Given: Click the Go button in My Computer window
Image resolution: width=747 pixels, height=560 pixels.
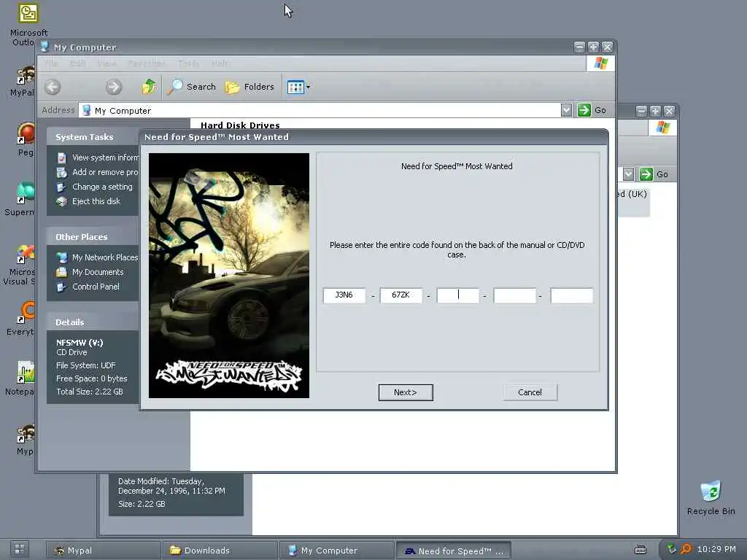Looking at the screenshot, I should click(592, 110).
